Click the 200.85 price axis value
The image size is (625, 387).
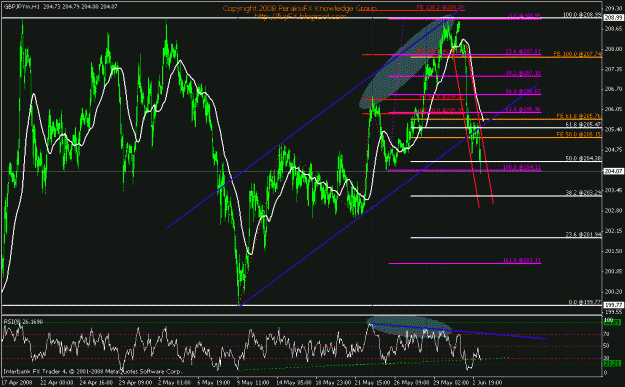[613, 271]
